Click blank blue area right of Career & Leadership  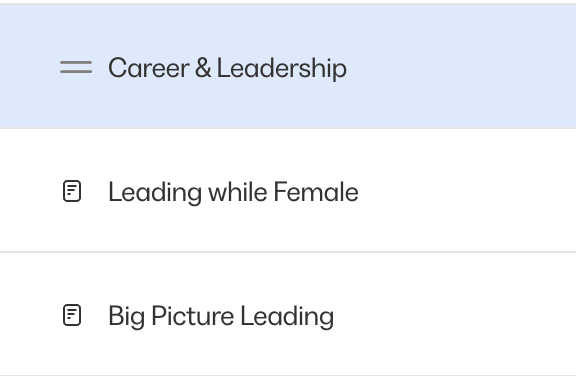(x=461, y=67)
